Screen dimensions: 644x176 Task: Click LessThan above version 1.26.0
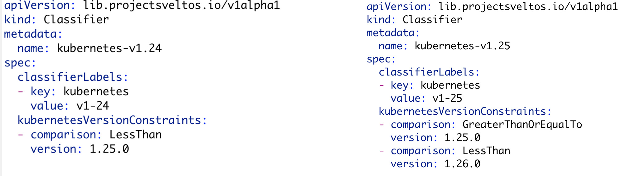pyautogui.click(x=486, y=151)
